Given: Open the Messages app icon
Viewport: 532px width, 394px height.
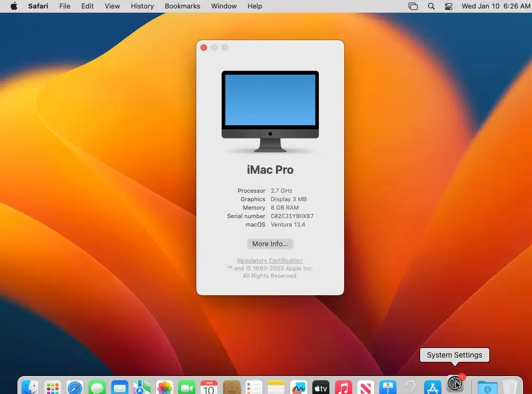Looking at the screenshot, I should [x=97, y=388].
